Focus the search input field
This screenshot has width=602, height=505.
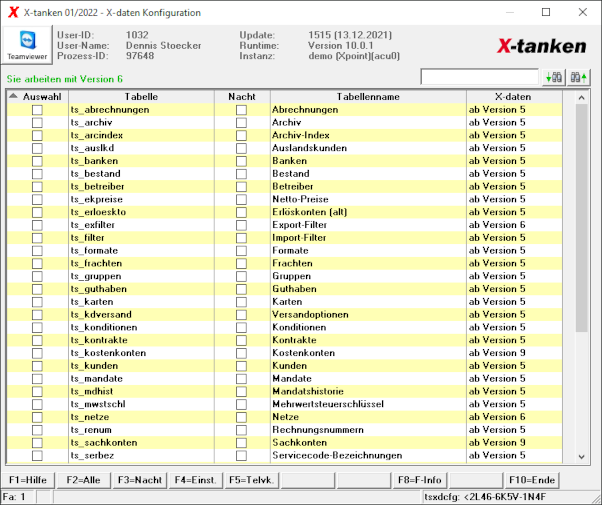point(480,77)
